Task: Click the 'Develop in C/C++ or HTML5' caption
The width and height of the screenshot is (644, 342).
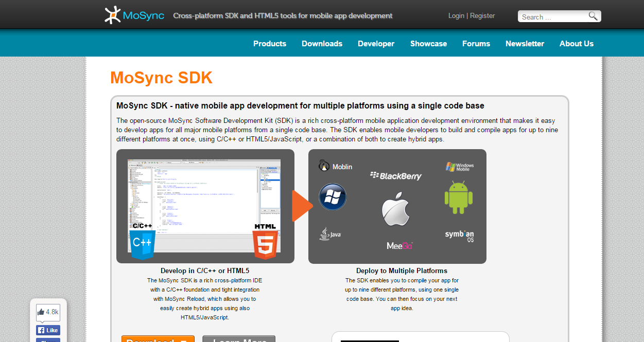Action: [x=205, y=271]
